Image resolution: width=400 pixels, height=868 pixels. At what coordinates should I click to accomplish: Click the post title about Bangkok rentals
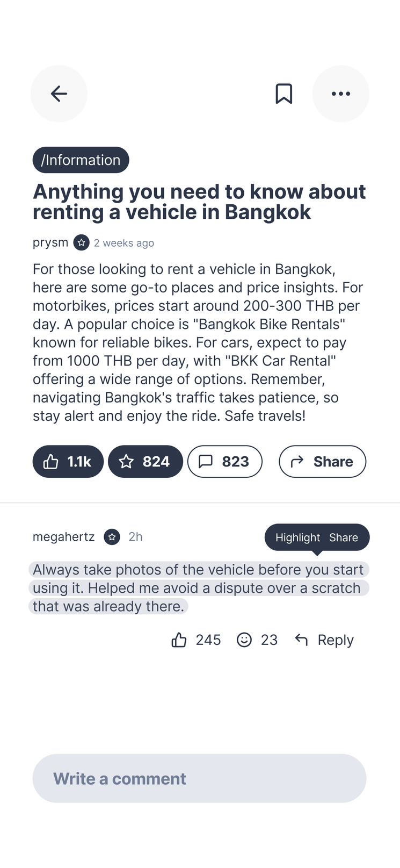click(199, 202)
